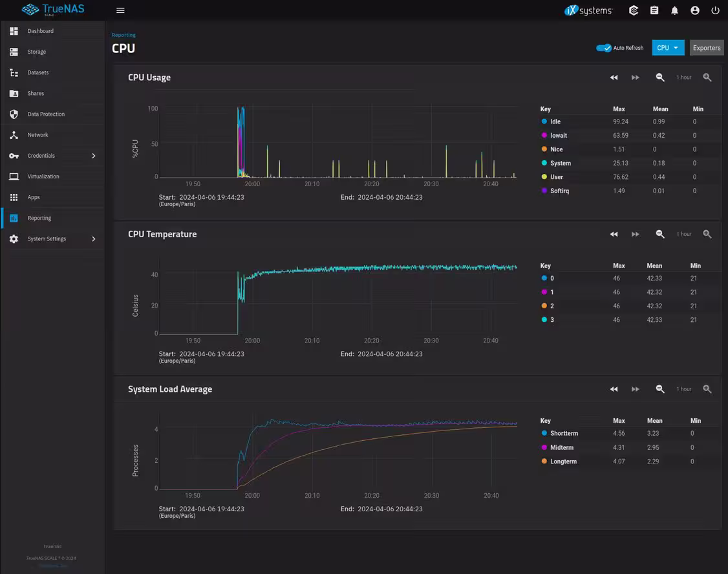Expand the System Settings submenu

93,239
